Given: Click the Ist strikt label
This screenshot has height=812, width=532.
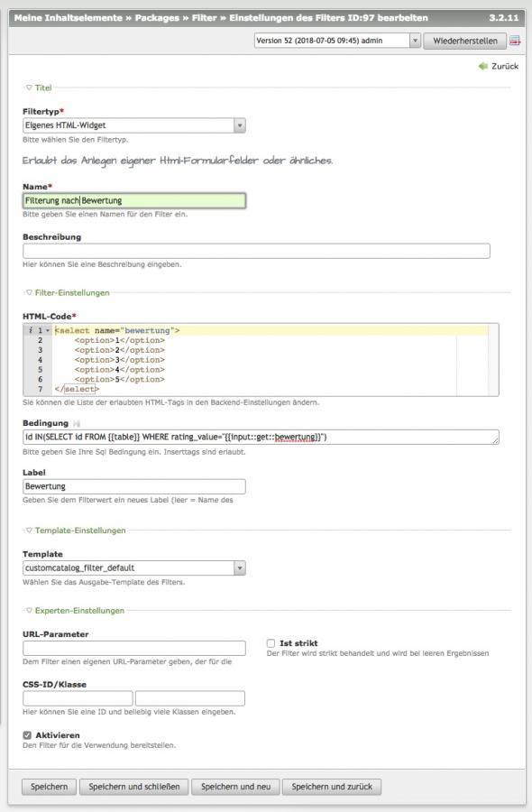Looking at the screenshot, I should tap(298, 643).
